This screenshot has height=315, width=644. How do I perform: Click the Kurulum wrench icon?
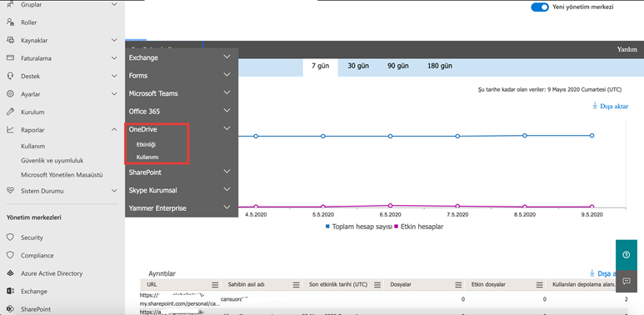coord(10,112)
